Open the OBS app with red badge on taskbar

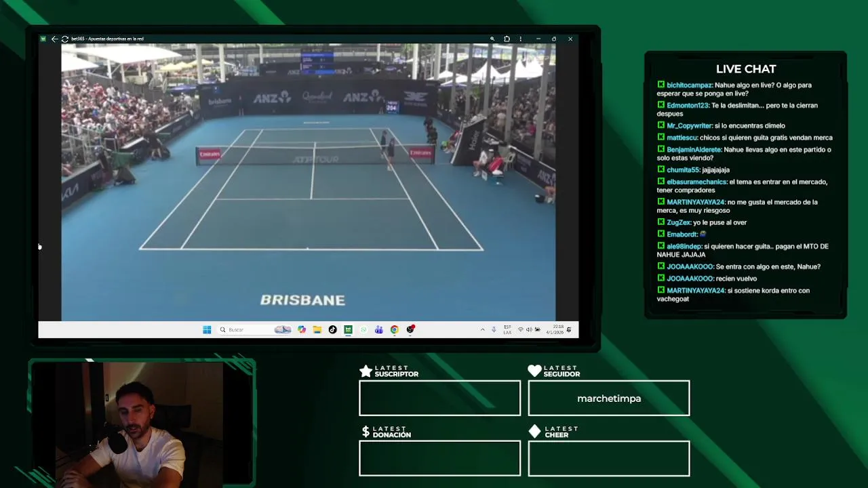[410, 329]
